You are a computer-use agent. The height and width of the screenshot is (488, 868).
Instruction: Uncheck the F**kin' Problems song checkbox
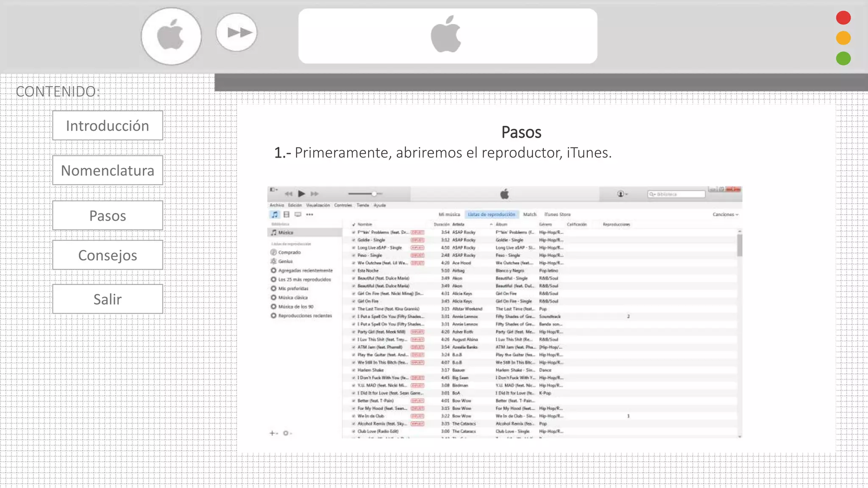pos(353,232)
